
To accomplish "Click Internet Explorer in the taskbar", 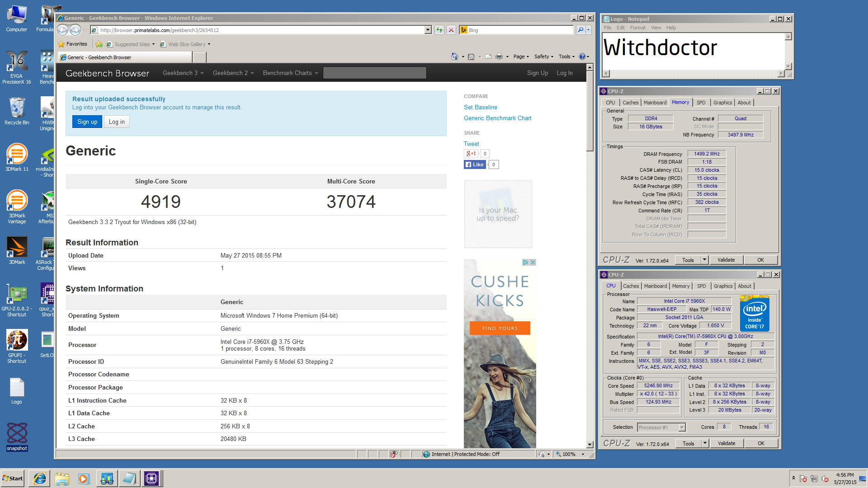I will point(39,479).
